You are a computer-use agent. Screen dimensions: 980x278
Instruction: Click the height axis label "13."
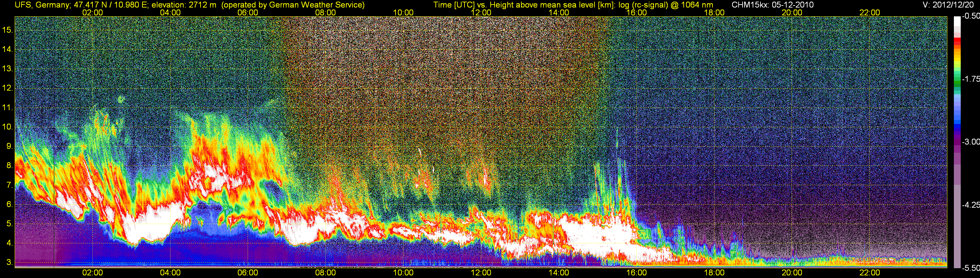pyautogui.click(x=8, y=69)
